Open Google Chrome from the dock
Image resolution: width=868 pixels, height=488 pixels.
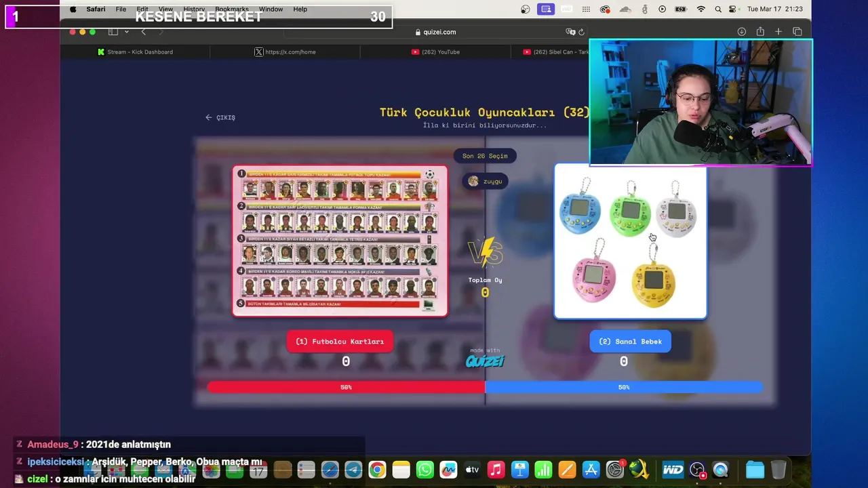(377, 470)
